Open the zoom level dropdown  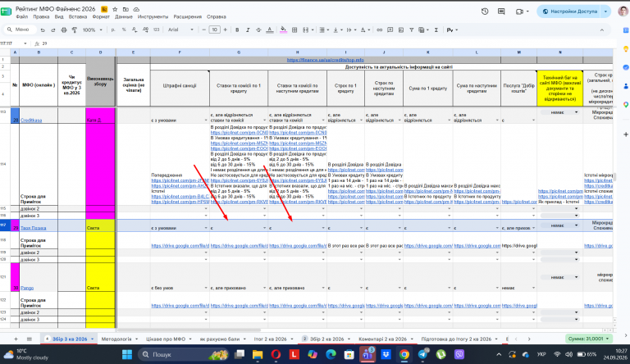pos(92,30)
